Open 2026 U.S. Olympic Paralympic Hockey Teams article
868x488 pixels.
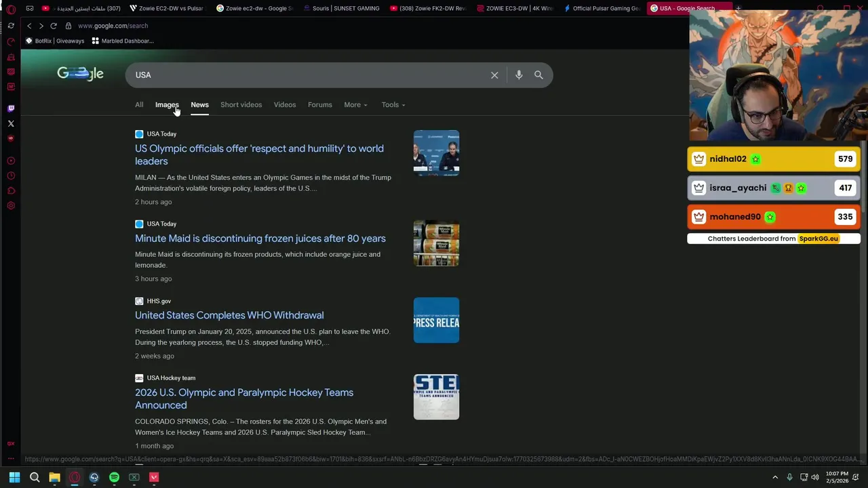click(244, 399)
